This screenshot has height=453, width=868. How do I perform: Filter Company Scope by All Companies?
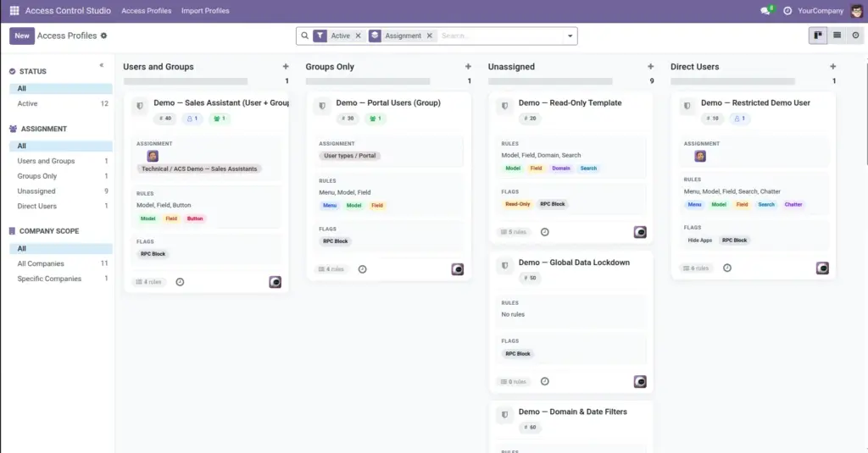point(61,264)
